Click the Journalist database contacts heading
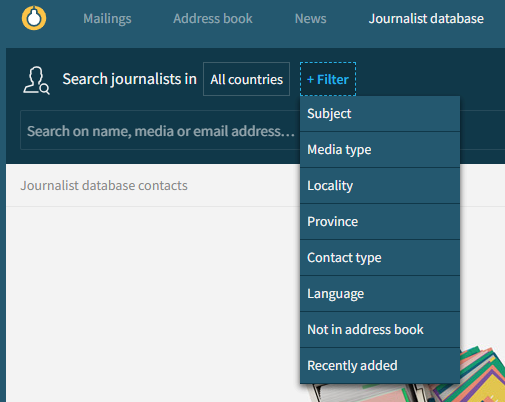This screenshot has height=402, width=505. (x=104, y=186)
